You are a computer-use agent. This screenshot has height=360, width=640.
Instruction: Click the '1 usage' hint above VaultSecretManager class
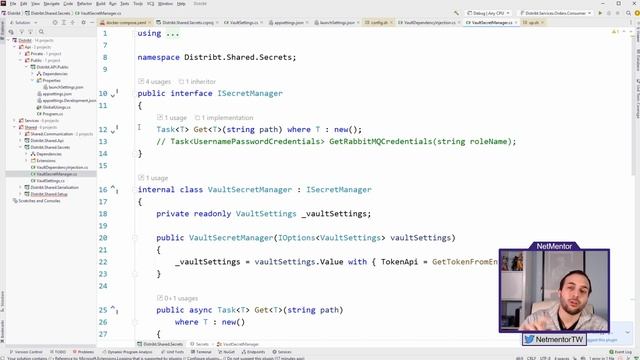(153, 178)
